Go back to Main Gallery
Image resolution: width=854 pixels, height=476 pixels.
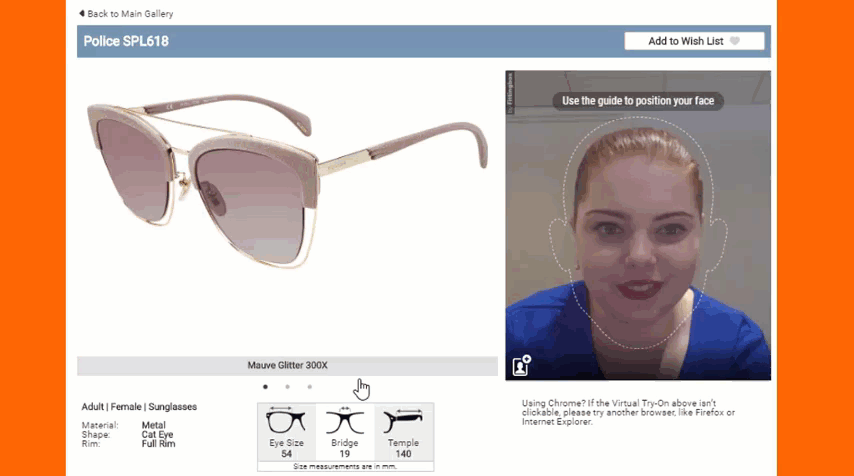pos(126,14)
